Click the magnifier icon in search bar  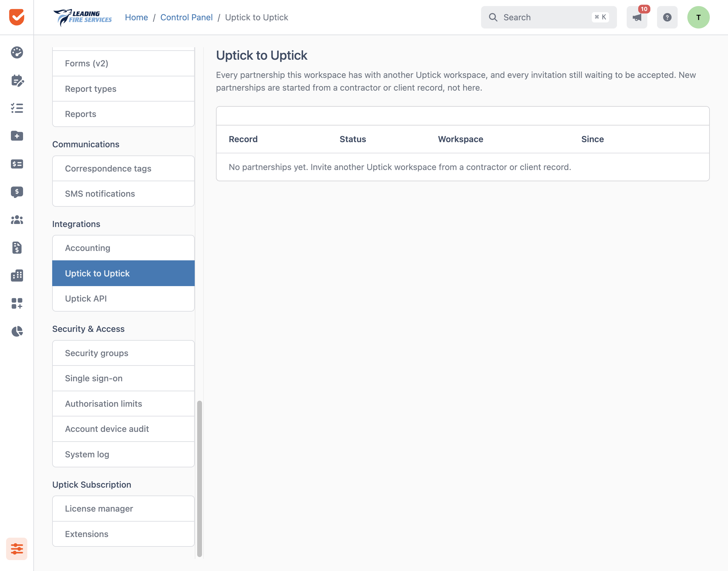tap(493, 17)
